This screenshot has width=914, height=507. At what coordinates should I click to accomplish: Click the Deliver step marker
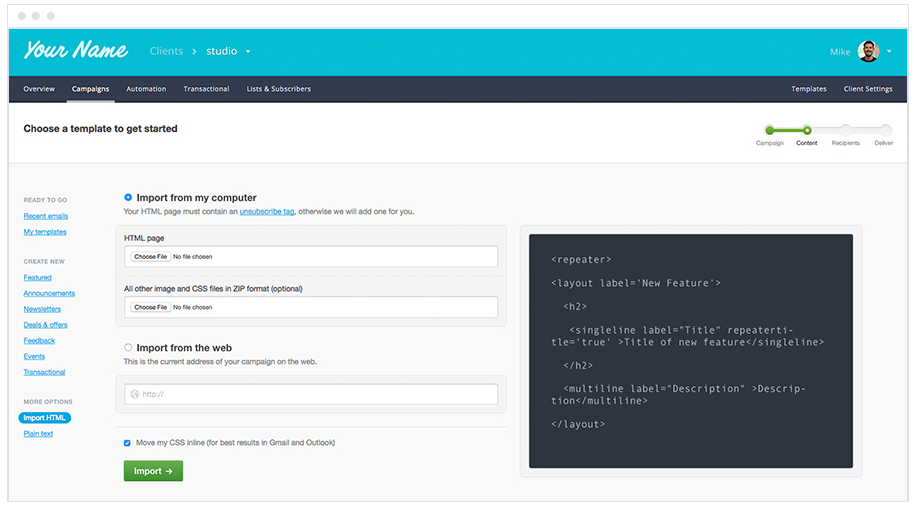click(x=885, y=130)
